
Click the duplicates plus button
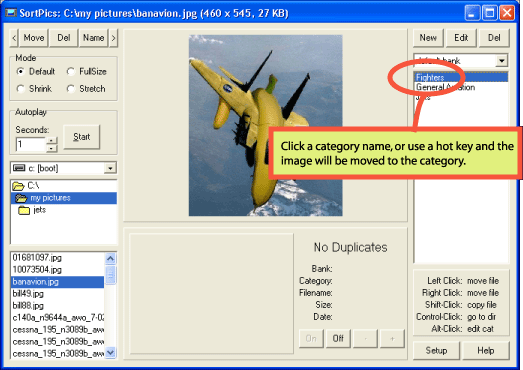pos(392,339)
